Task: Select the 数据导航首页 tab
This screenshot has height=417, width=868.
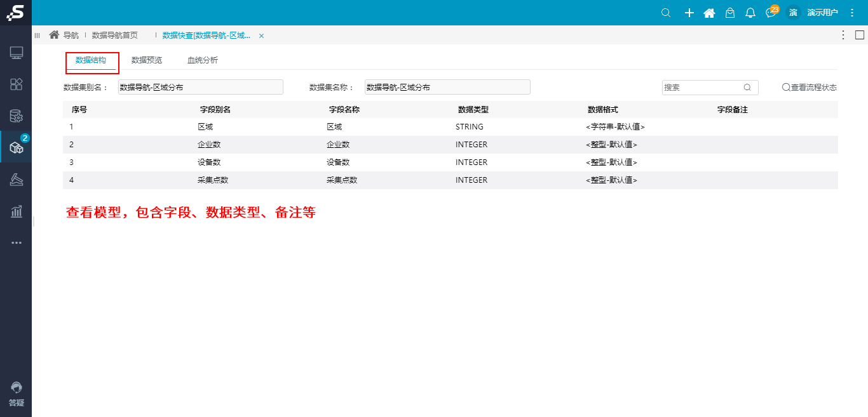Action: (x=115, y=36)
